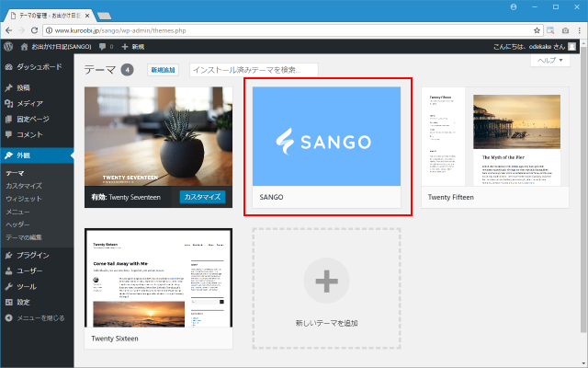Click the page vertical scrollbar

pos(583,188)
